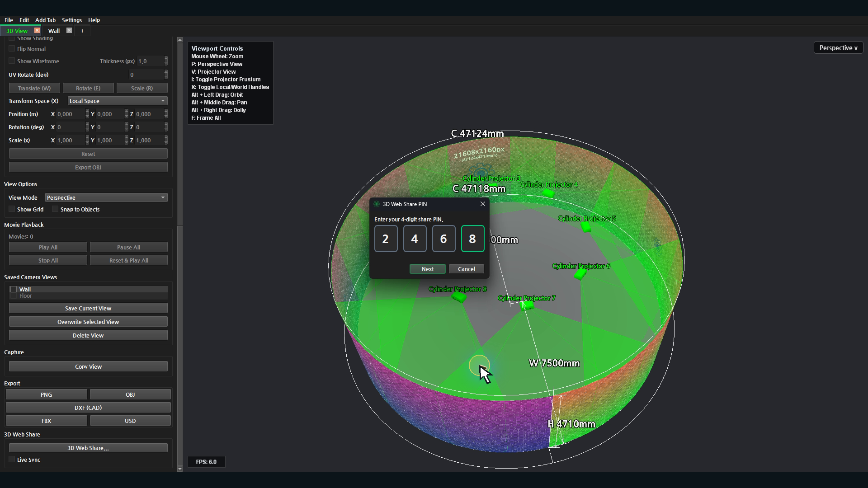
Task: Click Stop All movies button
Action: pos(48,260)
